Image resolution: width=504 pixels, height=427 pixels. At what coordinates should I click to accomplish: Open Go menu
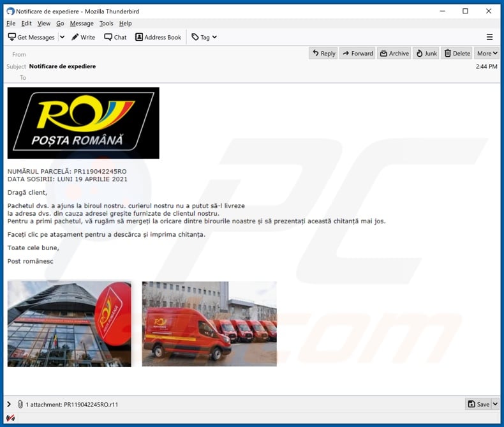point(60,24)
